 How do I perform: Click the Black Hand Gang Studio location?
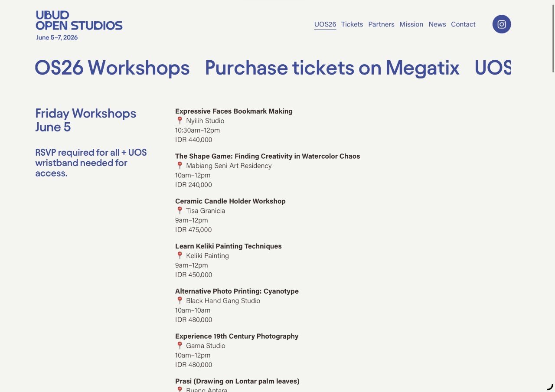[223, 301]
